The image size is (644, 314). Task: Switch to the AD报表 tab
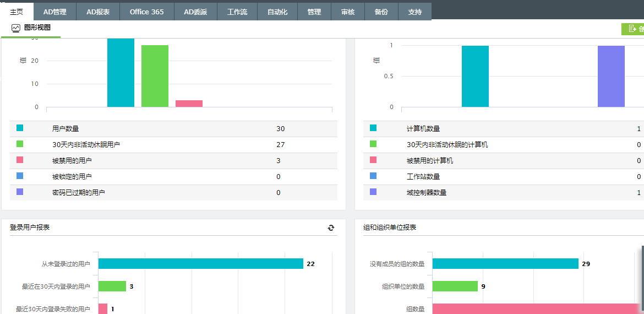pos(99,12)
